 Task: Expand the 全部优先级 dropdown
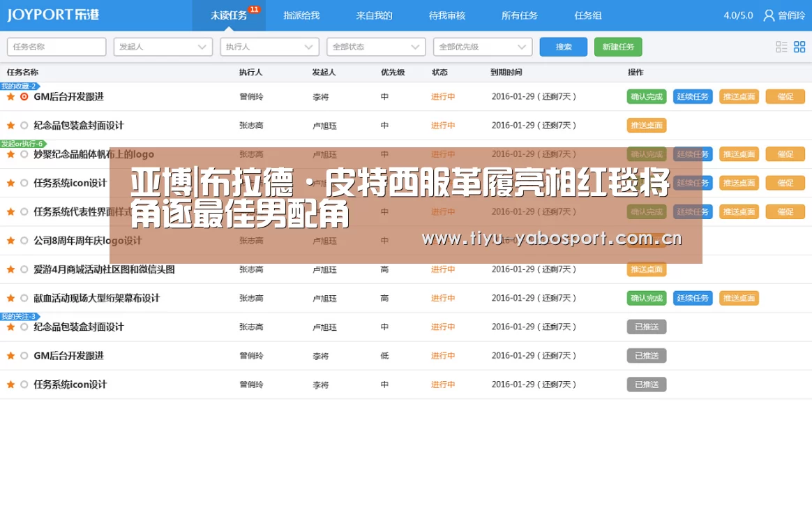(483, 47)
